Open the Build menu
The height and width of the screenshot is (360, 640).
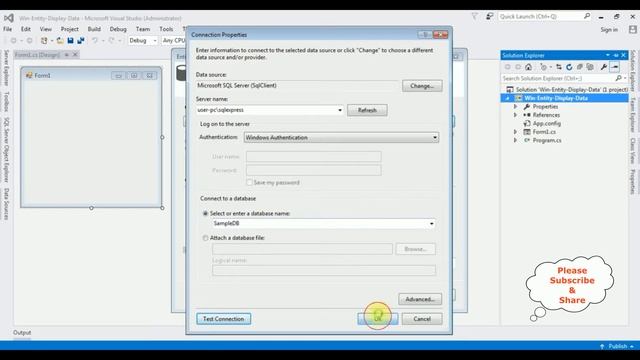pos(94,29)
